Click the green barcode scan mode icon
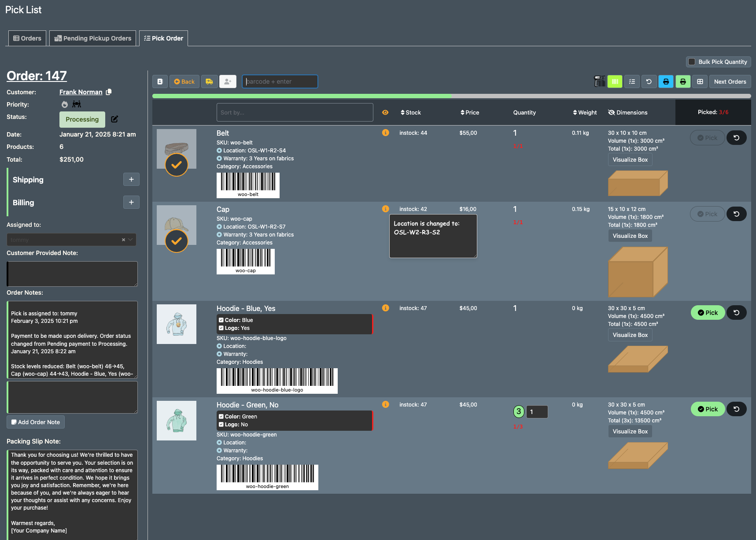Image resolution: width=756 pixels, height=540 pixels. (615, 81)
